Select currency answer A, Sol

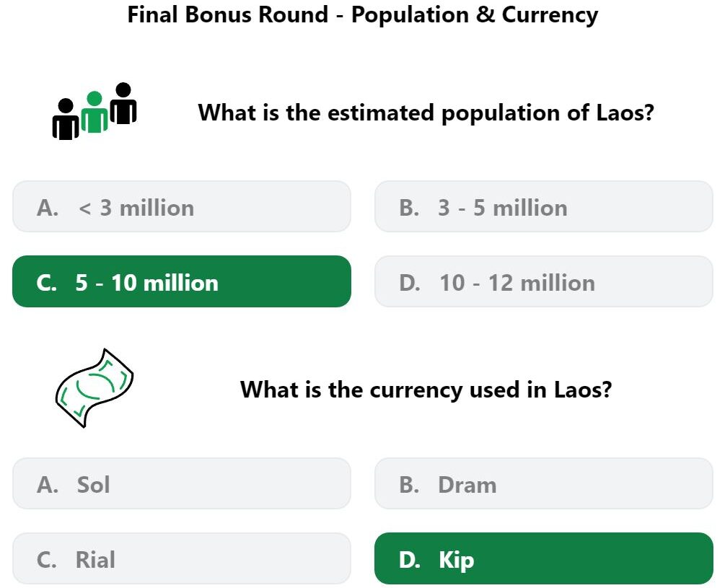tap(182, 483)
